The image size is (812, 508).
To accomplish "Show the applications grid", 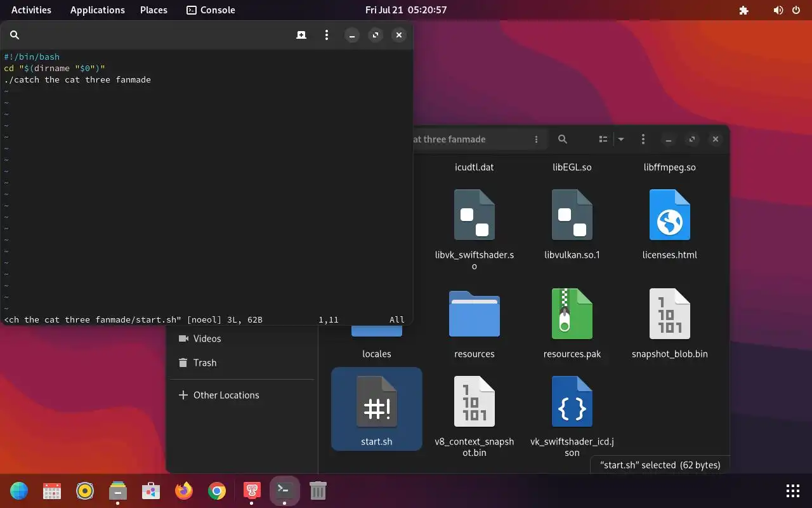I will pos(793,490).
